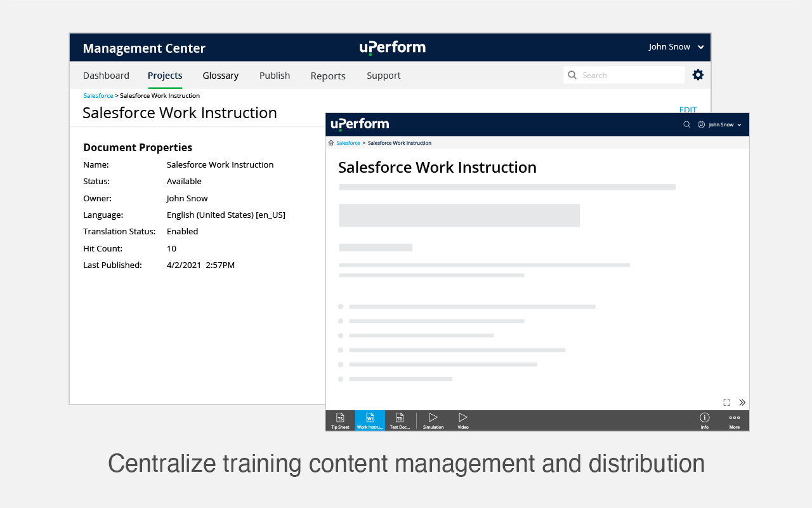Viewport: 812px width, 508px height.
Task: Click the EDIT link
Action: (x=688, y=110)
